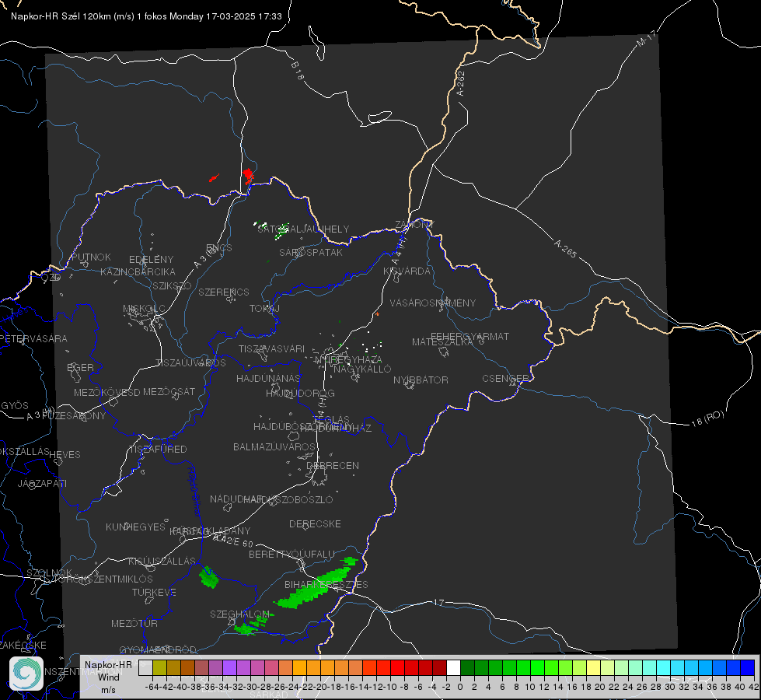Image resolution: width=761 pixels, height=700 pixels.
Task: Select the pale yellow 18 m/s legend swatch
Action: [x=593, y=668]
